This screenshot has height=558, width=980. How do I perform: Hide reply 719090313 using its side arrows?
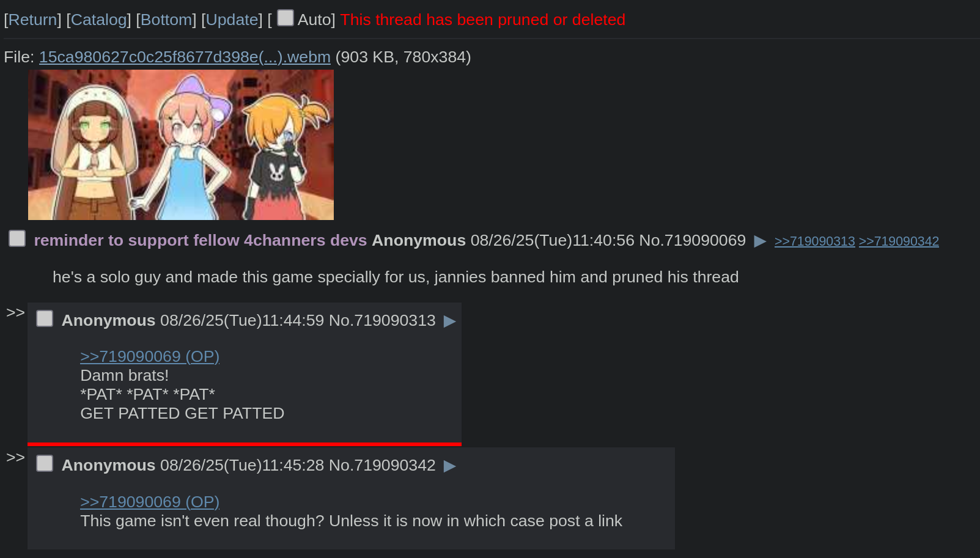(x=15, y=312)
